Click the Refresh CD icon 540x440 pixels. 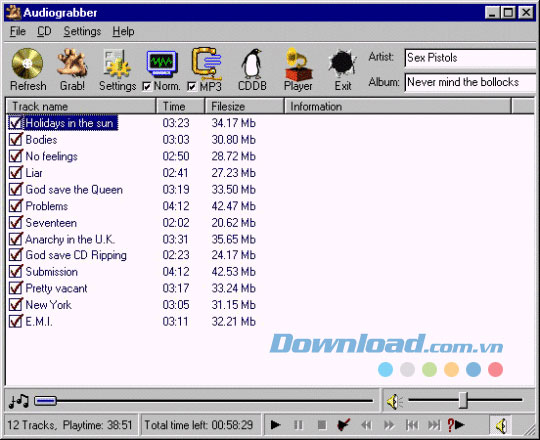[28, 64]
